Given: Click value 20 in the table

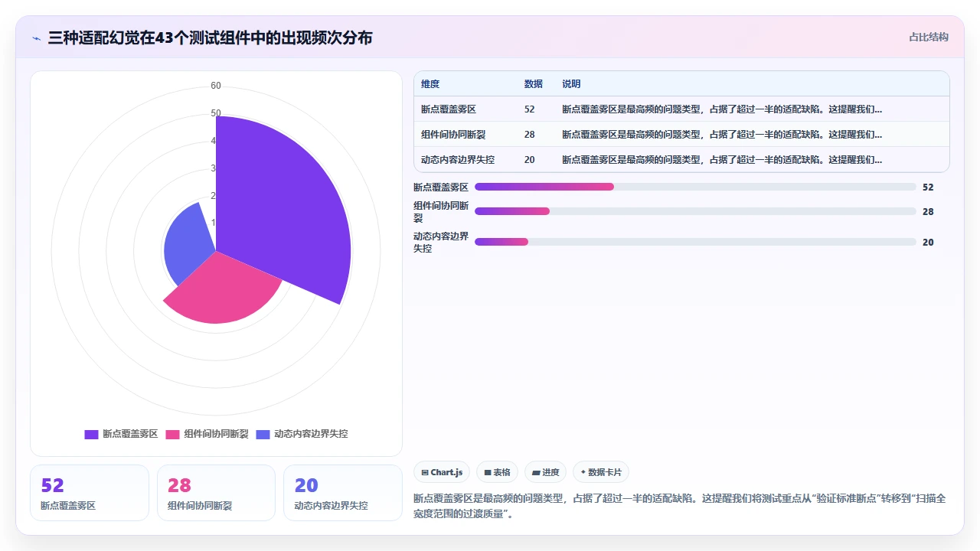Looking at the screenshot, I should (x=530, y=160).
